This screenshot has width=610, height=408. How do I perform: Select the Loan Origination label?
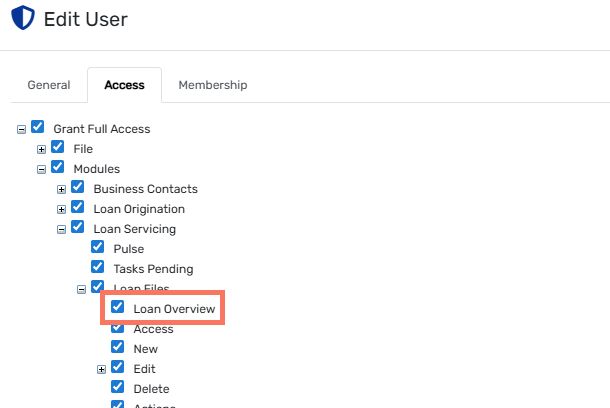(139, 209)
